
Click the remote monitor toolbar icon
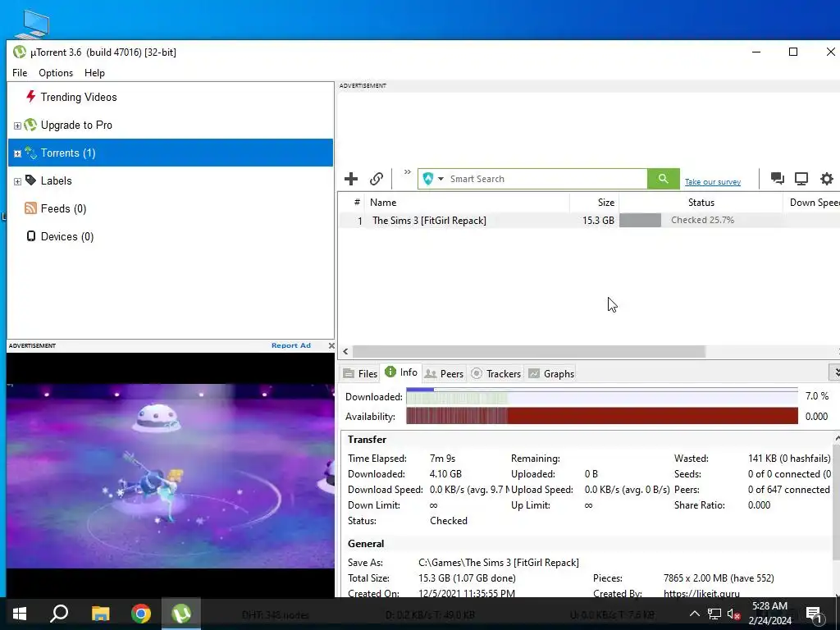(x=801, y=178)
